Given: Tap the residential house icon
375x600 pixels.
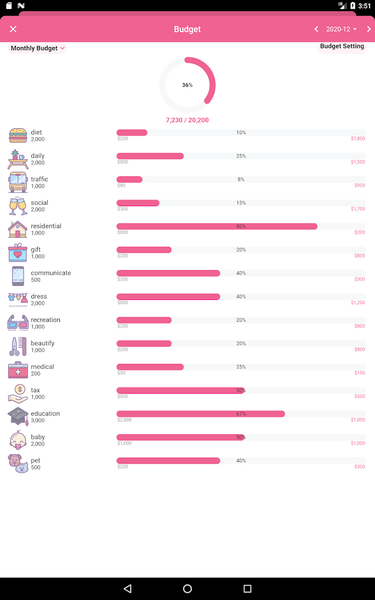Looking at the screenshot, I should tap(18, 229).
